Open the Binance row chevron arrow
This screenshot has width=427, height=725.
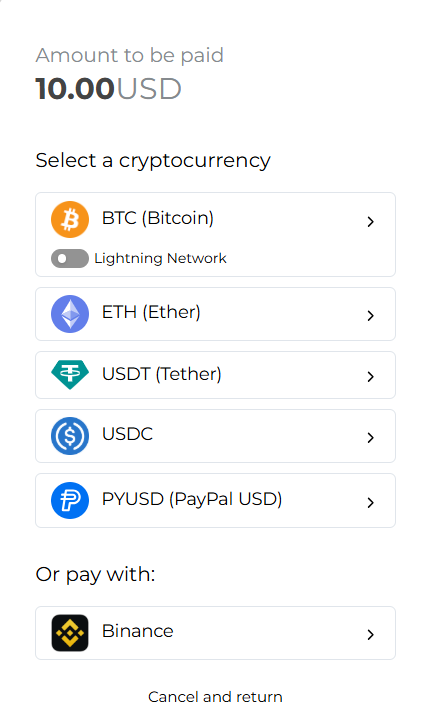[370, 634]
